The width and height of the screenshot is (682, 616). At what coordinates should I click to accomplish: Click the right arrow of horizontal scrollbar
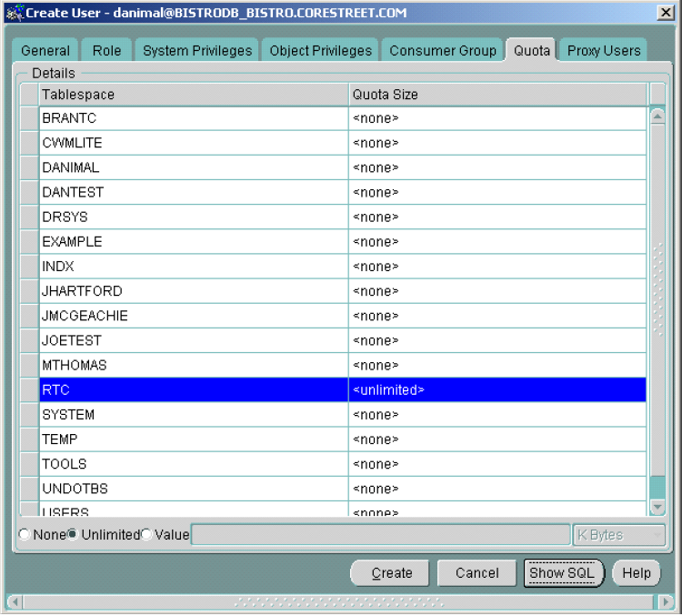point(668,601)
